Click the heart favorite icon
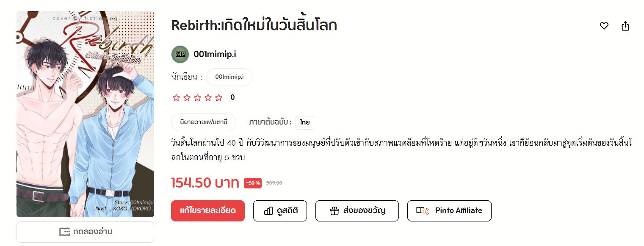Viewport: 644px width, 246px height. pyautogui.click(x=604, y=26)
